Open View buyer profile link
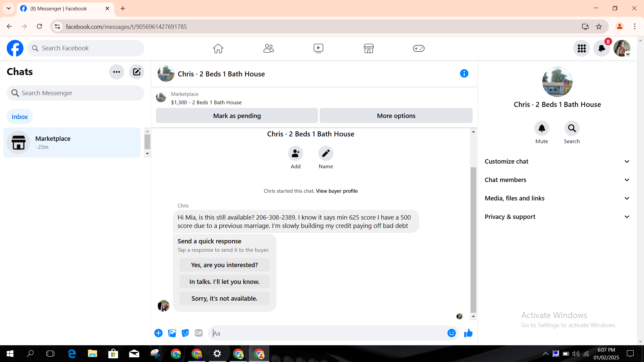The height and width of the screenshot is (362, 644). (336, 191)
